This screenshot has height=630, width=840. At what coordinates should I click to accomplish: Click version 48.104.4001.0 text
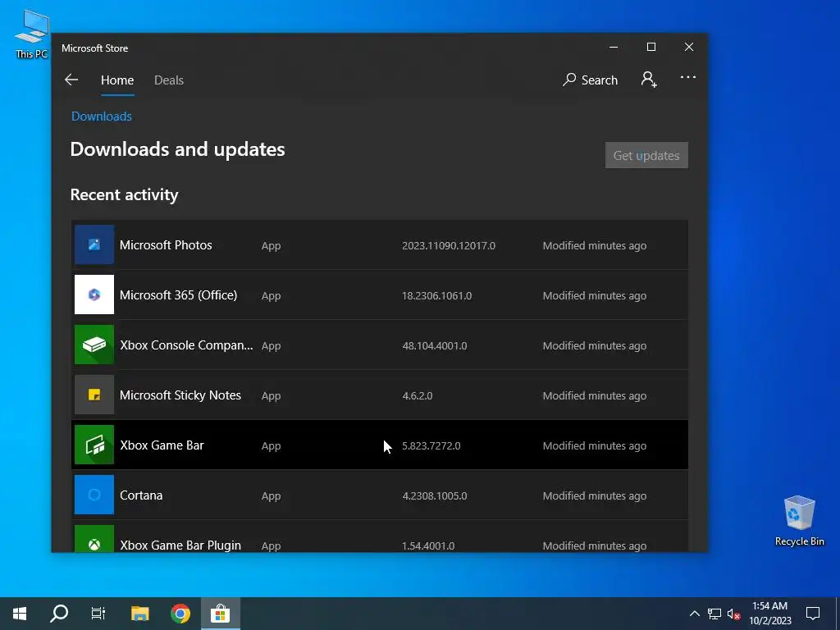tap(435, 346)
